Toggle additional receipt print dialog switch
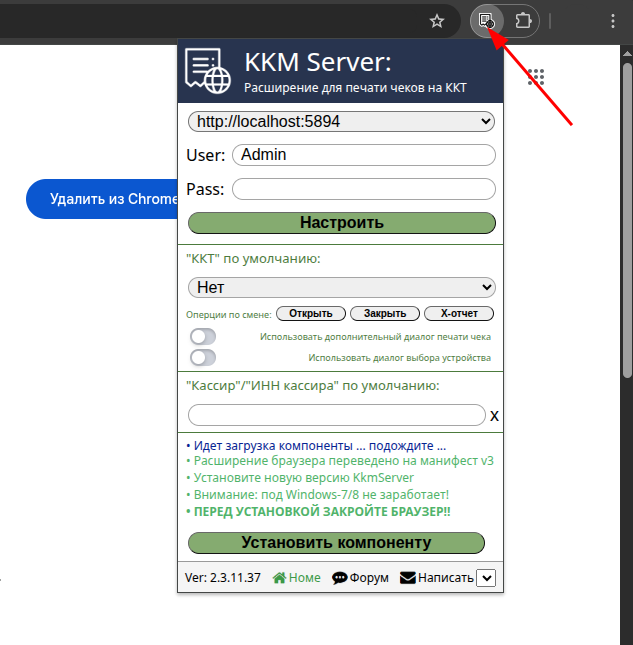 tap(203, 336)
